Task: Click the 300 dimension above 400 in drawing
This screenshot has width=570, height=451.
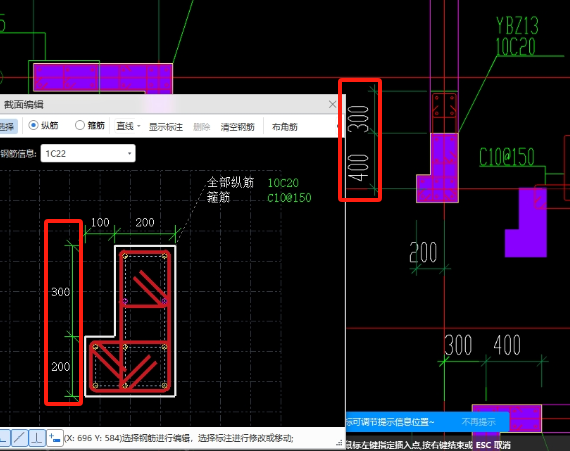Action: click(x=358, y=119)
